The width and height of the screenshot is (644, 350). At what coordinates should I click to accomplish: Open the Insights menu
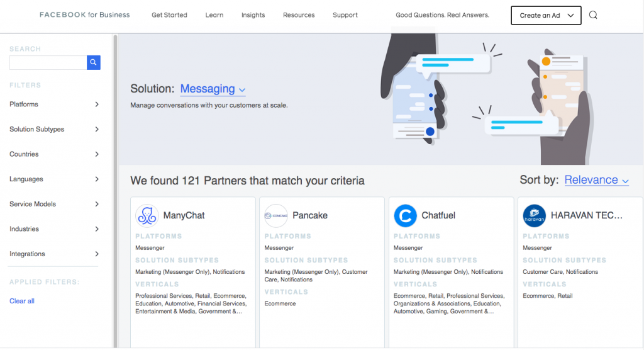pos(253,15)
